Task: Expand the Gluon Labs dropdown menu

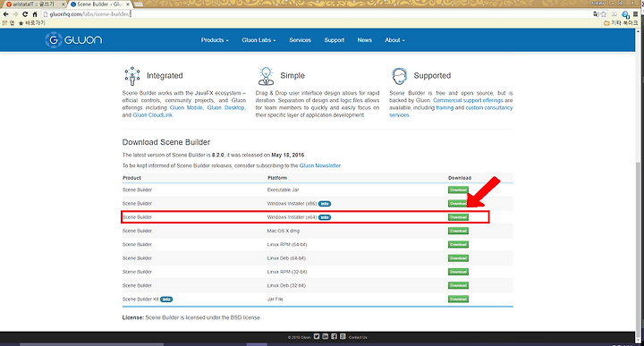Action: pyautogui.click(x=258, y=40)
